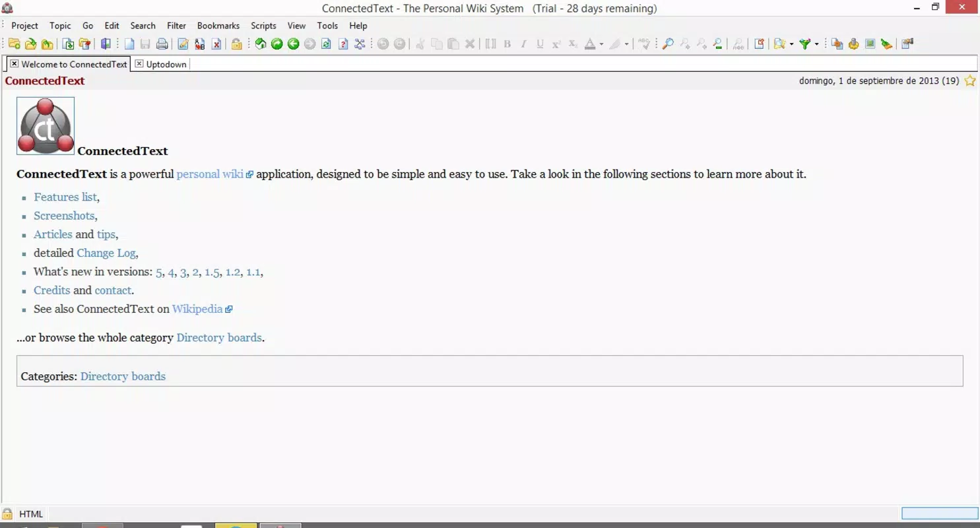This screenshot has height=528, width=980.
Task: Open the Features list link
Action: pos(65,197)
